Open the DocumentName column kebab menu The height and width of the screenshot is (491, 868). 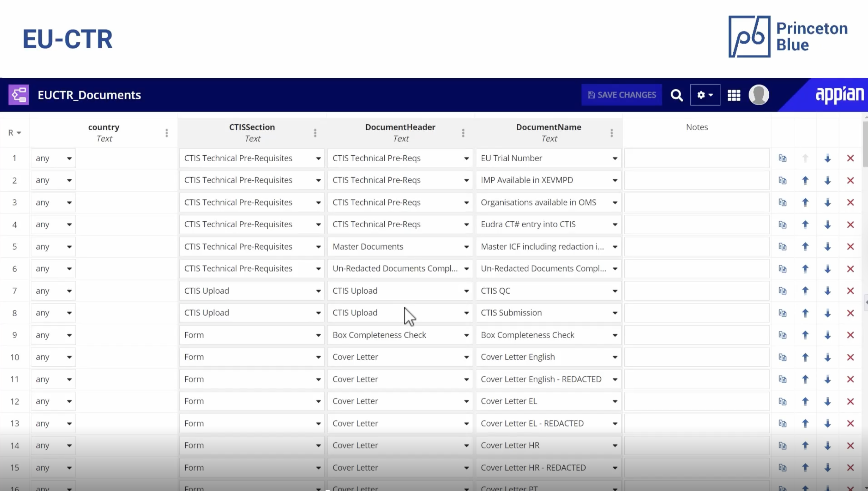[x=612, y=133]
